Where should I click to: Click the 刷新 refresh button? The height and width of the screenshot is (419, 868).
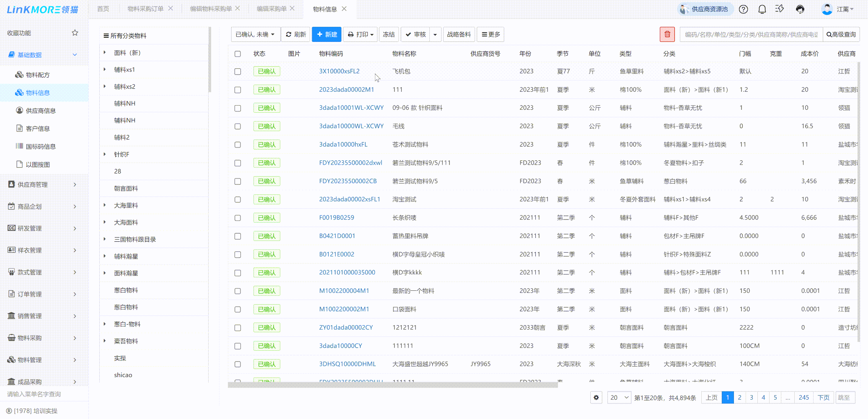296,34
